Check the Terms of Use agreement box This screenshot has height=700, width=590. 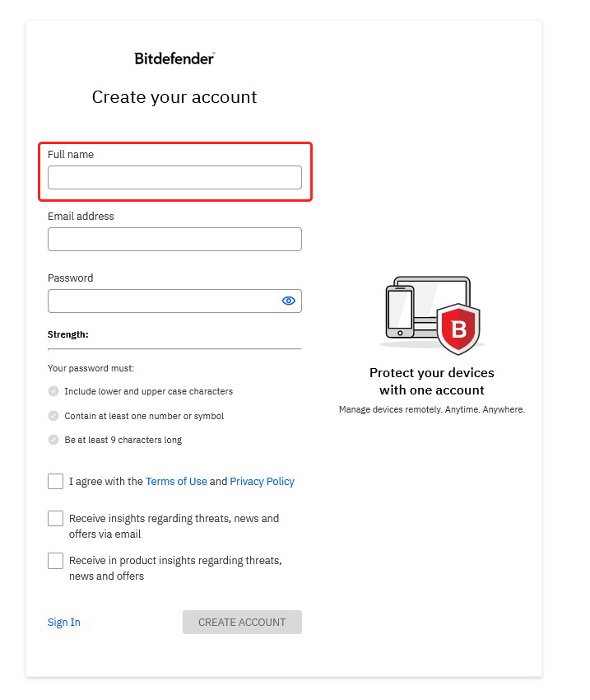[55, 481]
